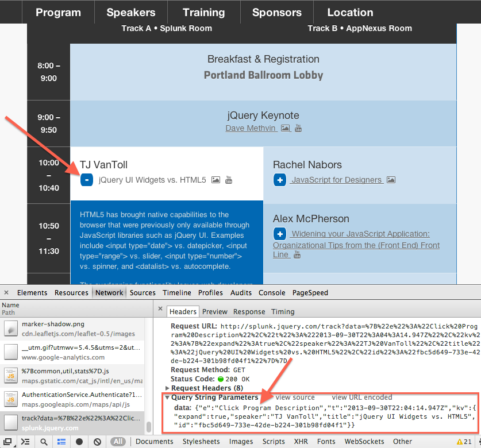Select the __utm.gif request row
The width and height of the screenshot is (481, 448).
(x=72, y=352)
